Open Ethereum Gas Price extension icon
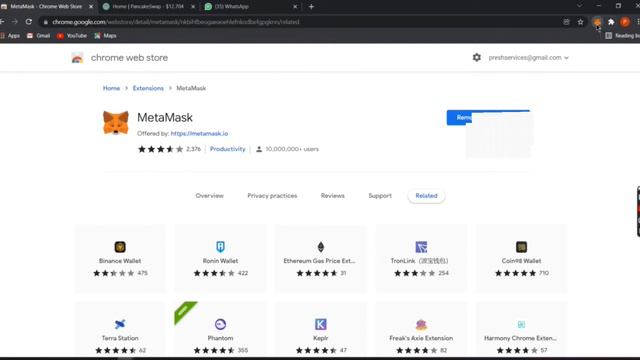This screenshot has height=360, width=640. click(321, 247)
